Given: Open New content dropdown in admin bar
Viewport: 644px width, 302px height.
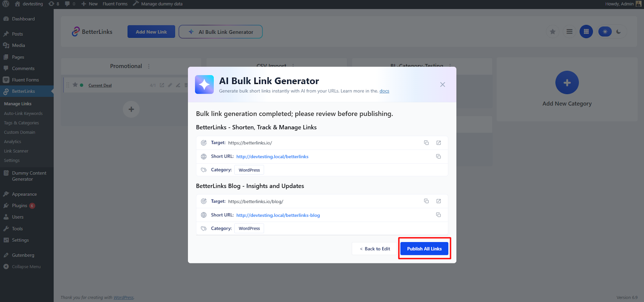Looking at the screenshot, I should point(89,4).
